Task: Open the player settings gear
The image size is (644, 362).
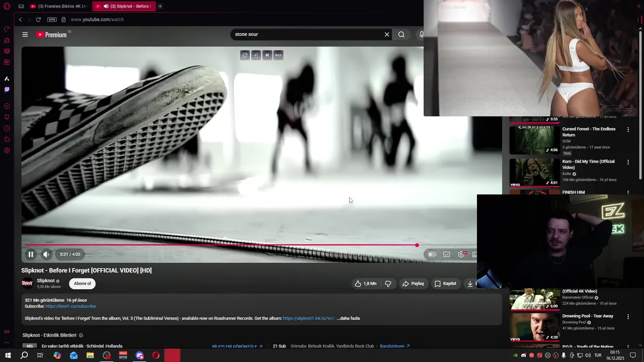Action: click(x=461, y=254)
